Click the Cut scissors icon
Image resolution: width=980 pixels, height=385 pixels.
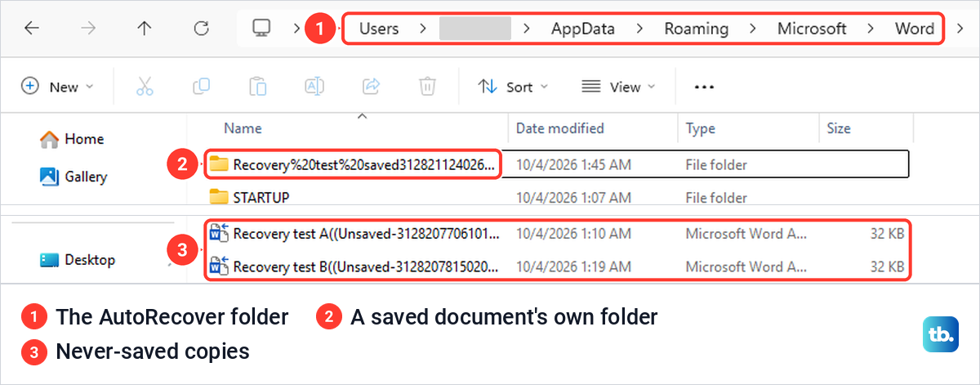point(145,87)
